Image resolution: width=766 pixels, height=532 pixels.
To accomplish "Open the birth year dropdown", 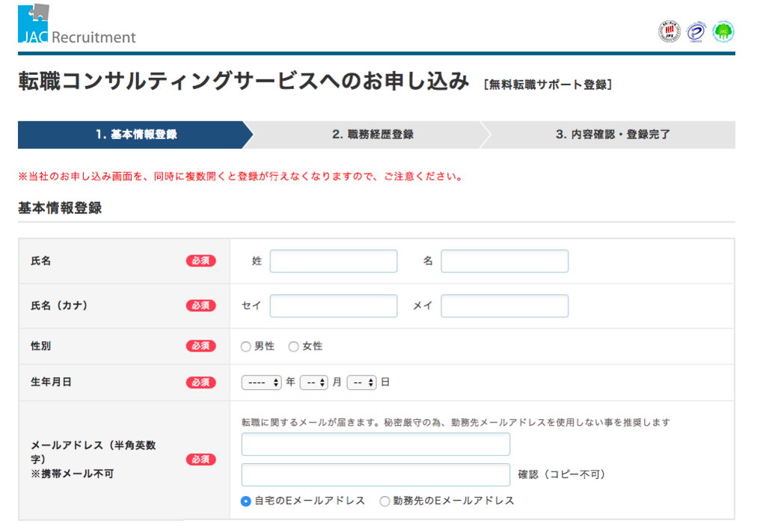I will (x=261, y=382).
